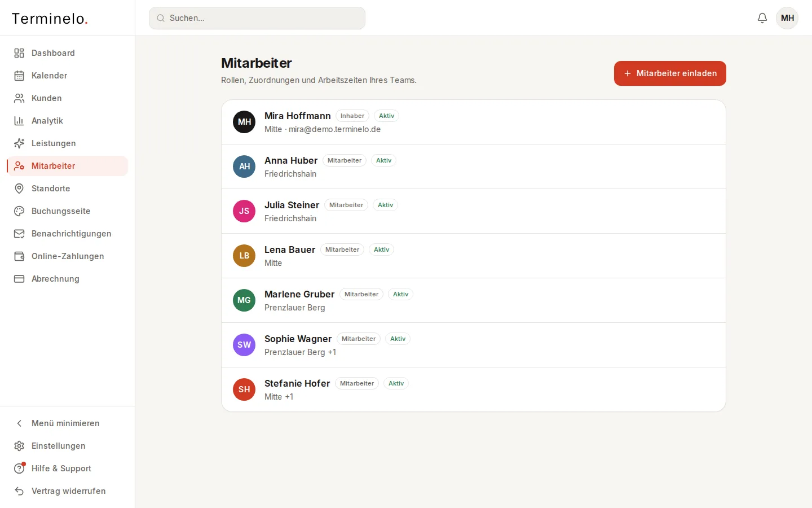This screenshot has width=812, height=508.
Task: Open the Online-Zahlungen wallet icon
Action: (19, 256)
